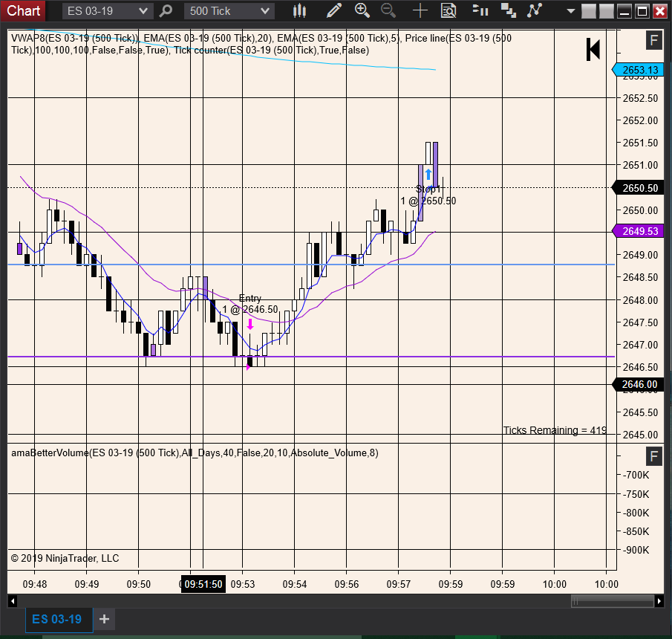Click the amaBetterVolume indicator label
The image size is (672, 639).
coord(195,453)
